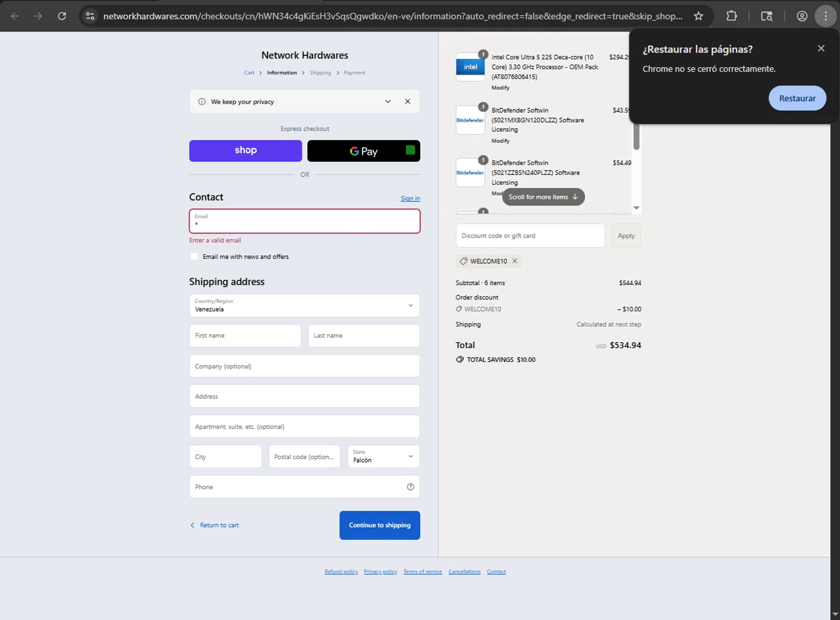Expand the We keep your privacy banner
840x620 pixels.
(x=388, y=101)
